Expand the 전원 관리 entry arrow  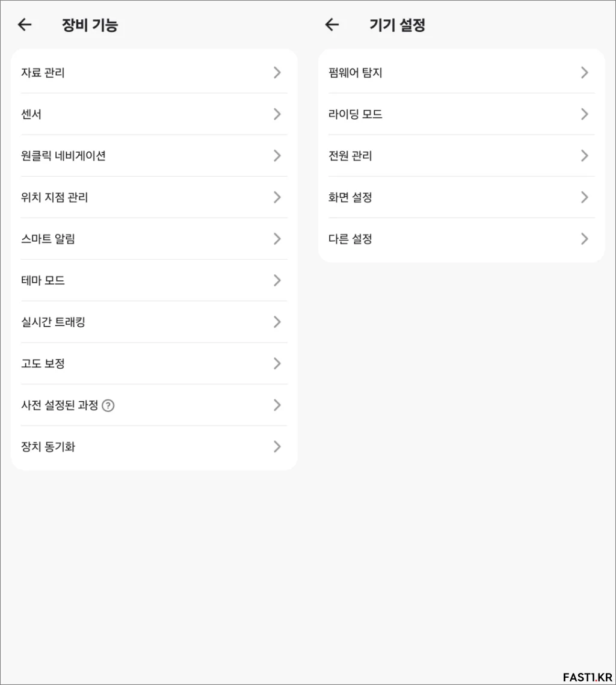click(585, 156)
